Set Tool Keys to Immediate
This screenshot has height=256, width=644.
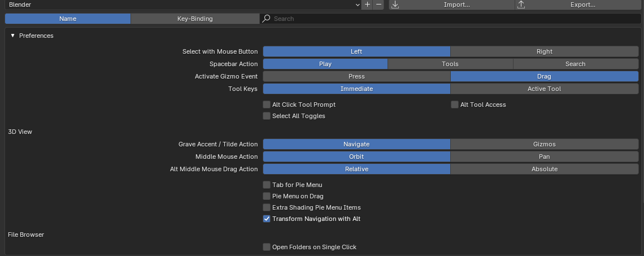pos(356,88)
